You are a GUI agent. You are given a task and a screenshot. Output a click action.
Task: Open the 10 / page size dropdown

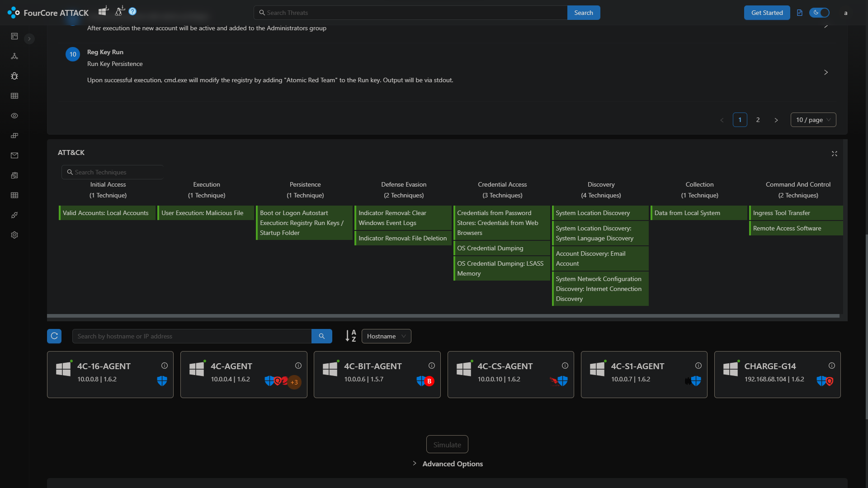pyautogui.click(x=813, y=120)
